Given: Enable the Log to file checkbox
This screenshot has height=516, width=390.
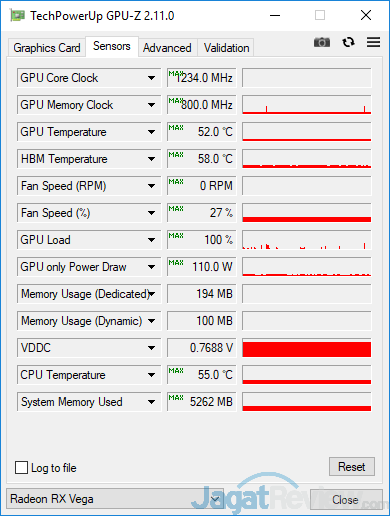Looking at the screenshot, I should (21, 467).
